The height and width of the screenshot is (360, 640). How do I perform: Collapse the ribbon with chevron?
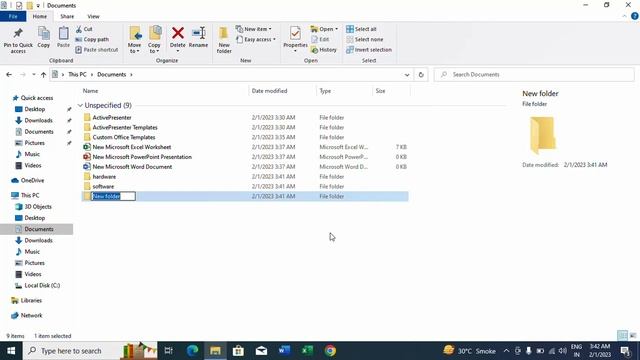(x=624, y=16)
